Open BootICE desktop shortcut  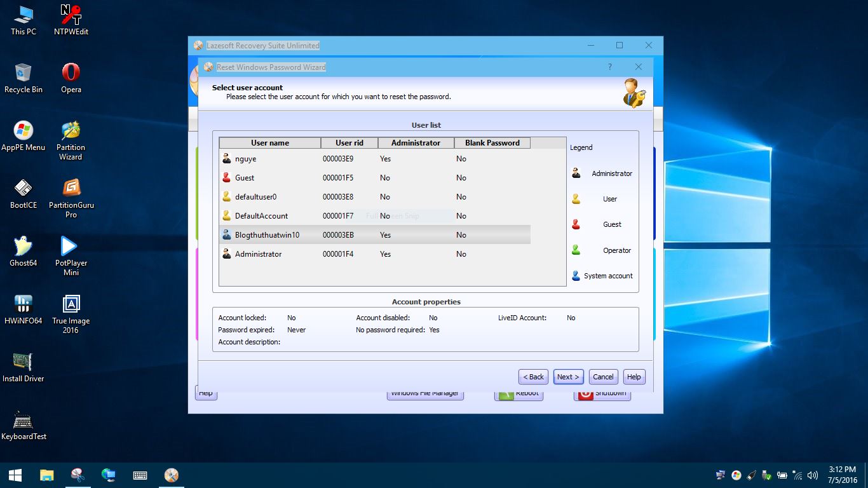coord(24,194)
